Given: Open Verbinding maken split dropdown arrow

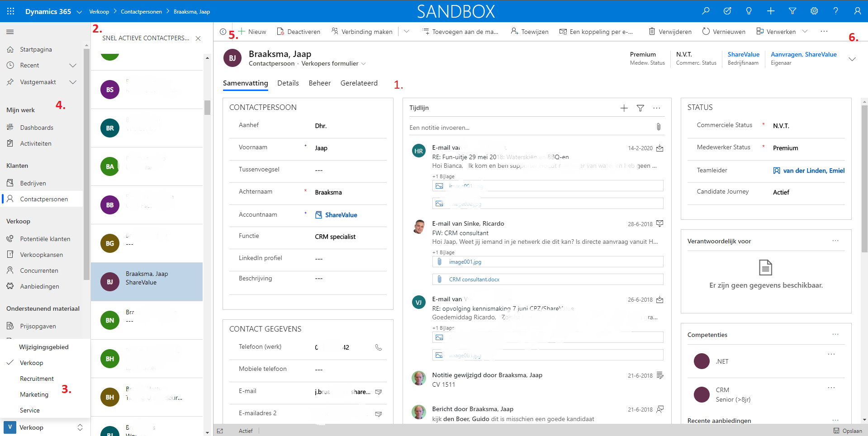Looking at the screenshot, I should point(407,32).
